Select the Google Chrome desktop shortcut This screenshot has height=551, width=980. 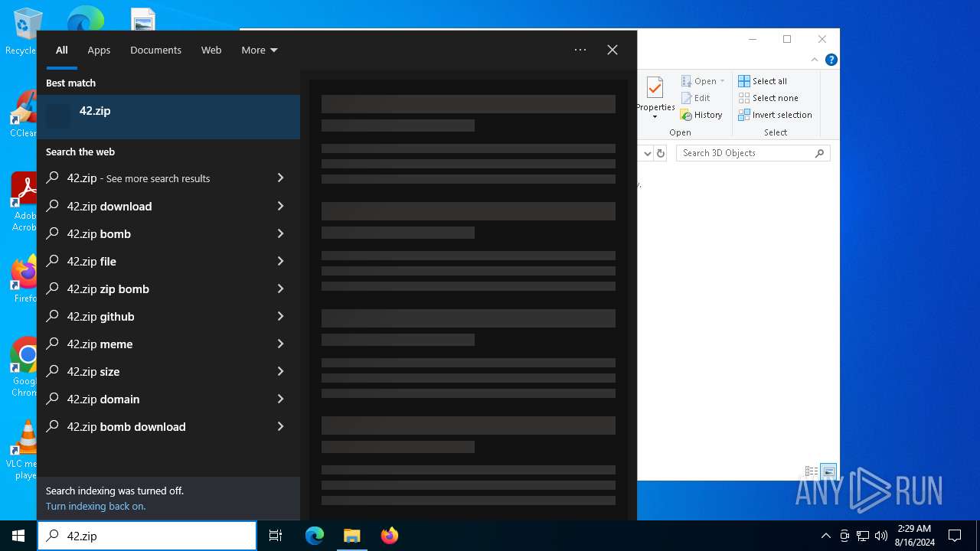coord(23,367)
